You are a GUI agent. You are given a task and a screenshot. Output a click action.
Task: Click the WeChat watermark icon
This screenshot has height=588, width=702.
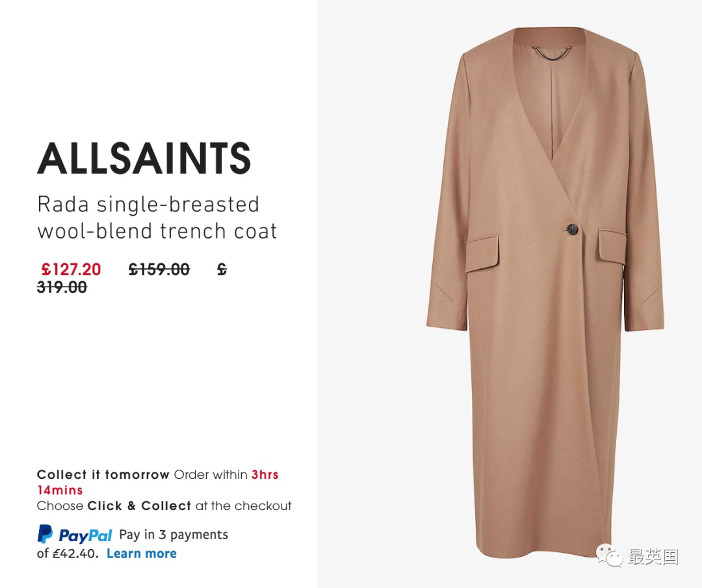click(609, 556)
